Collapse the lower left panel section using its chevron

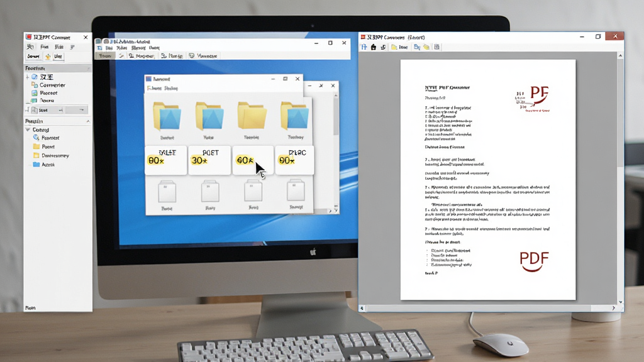point(88,121)
